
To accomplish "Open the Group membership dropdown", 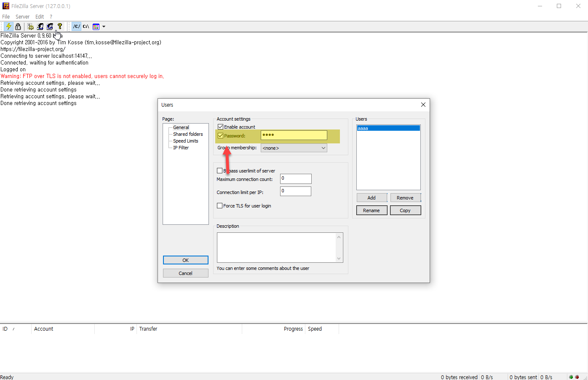I will (x=294, y=148).
